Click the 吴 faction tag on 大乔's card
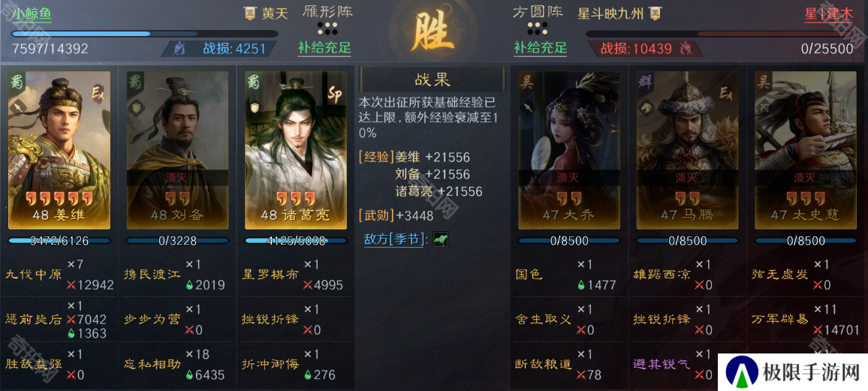Screen dimensions: 868x391 pyautogui.click(x=526, y=82)
